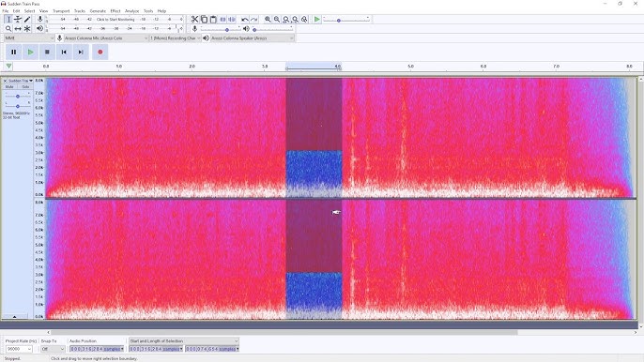Open the Analyze menu
This screenshot has height=362, width=644.
[x=131, y=11]
